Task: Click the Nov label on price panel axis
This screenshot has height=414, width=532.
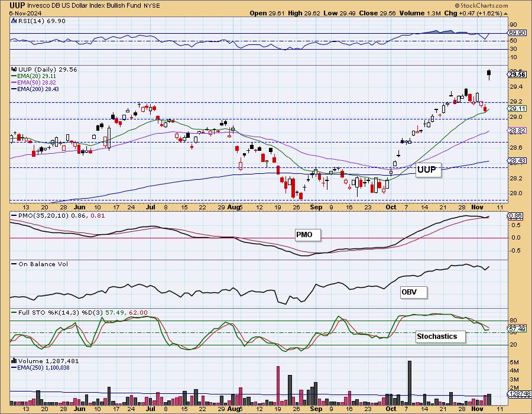Action: [x=476, y=207]
